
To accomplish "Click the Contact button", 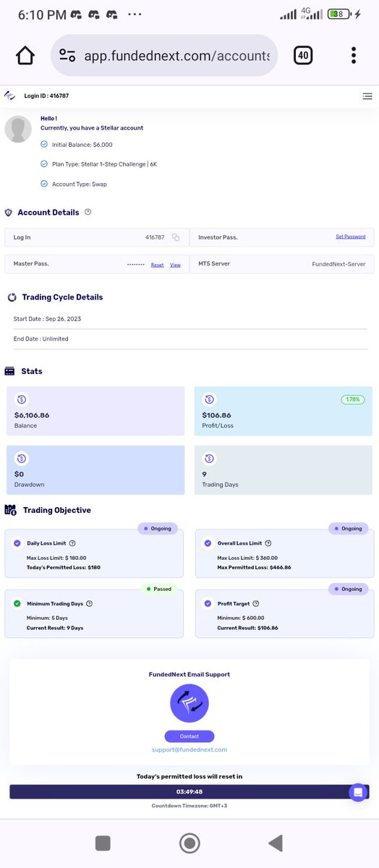I will pyautogui.click(x=189, y=736).
